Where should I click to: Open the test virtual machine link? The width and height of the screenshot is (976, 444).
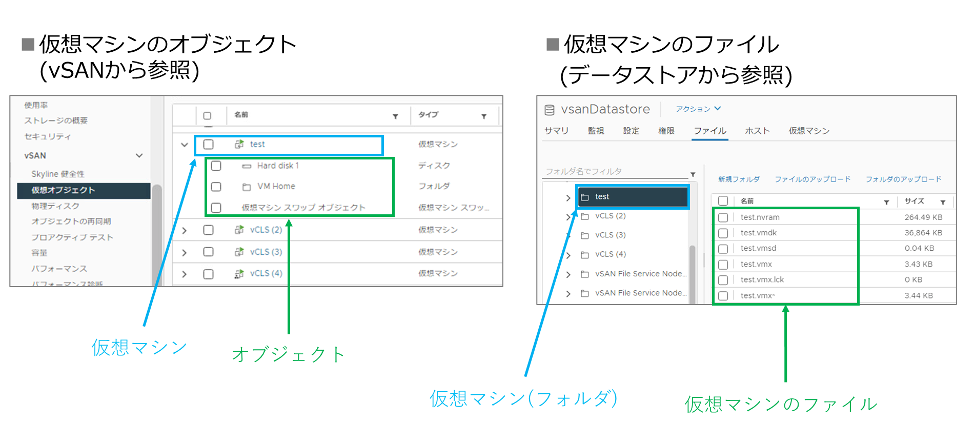[x=257, y=144]
